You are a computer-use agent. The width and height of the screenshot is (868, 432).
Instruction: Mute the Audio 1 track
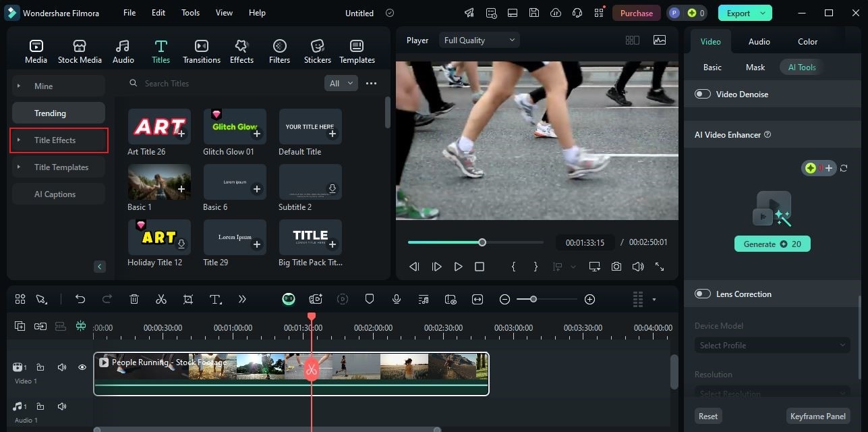(62, 406)
